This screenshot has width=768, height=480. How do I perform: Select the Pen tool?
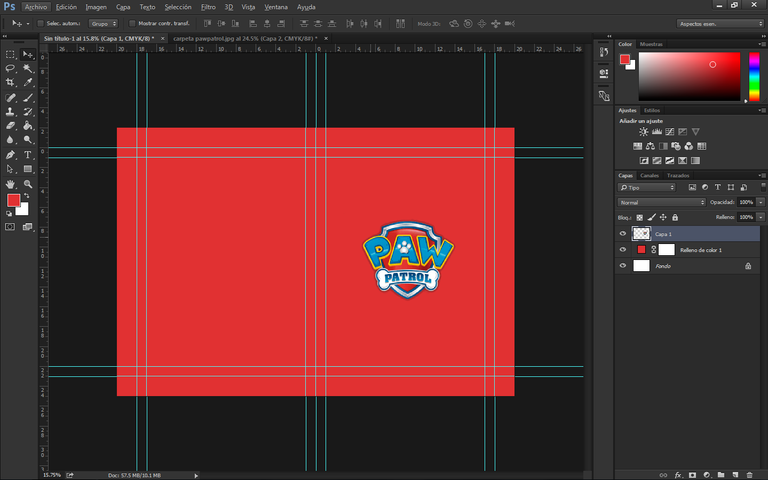(x=10, y=155)
